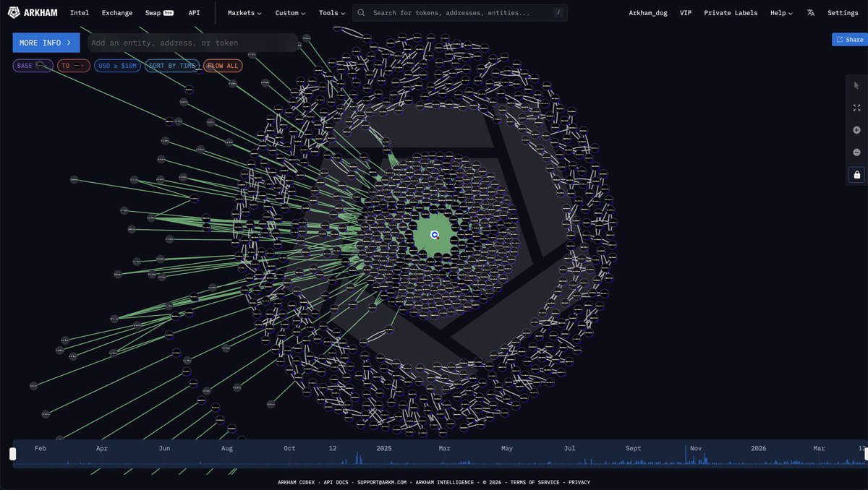Zoom out with the minus icon
The width and height of the screenshot is (868, 490).
[856, 152]
